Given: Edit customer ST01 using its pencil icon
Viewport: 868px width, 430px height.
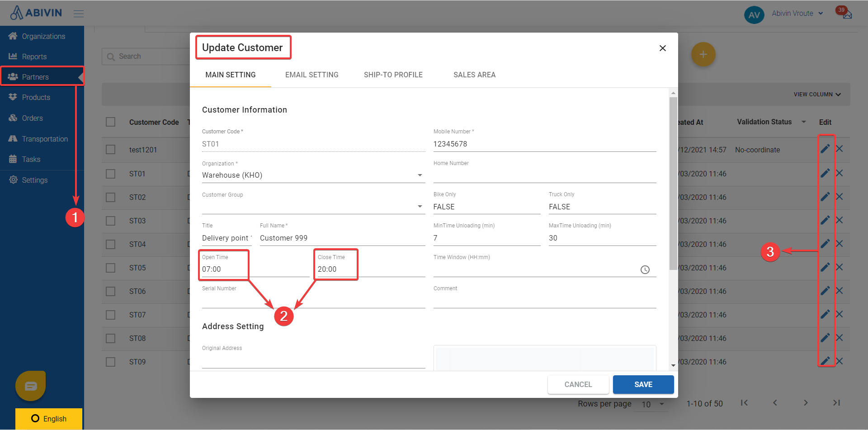Looking at the screenshot, I should [825, 173].
